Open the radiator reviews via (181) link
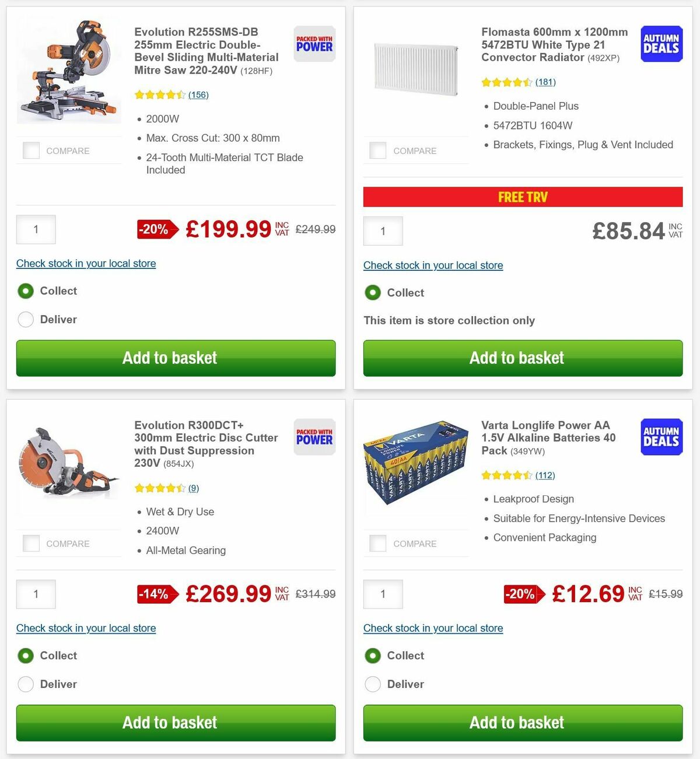 coord(545,82)
